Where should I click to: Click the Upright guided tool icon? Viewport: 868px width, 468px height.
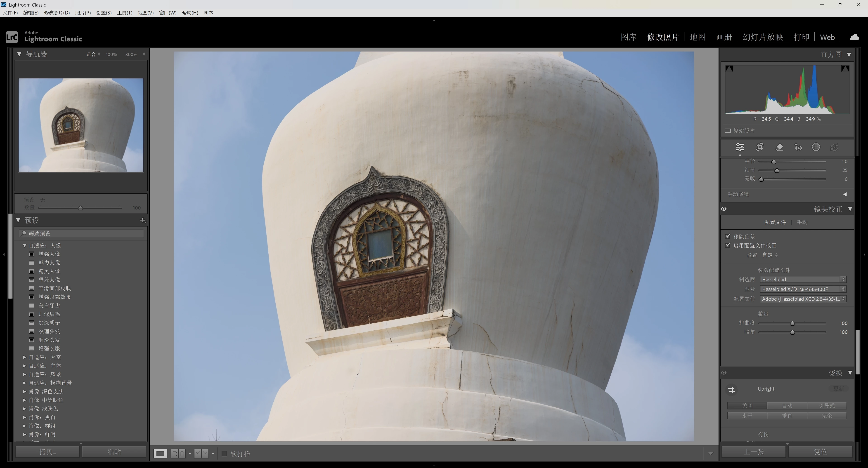coord(731,390)
